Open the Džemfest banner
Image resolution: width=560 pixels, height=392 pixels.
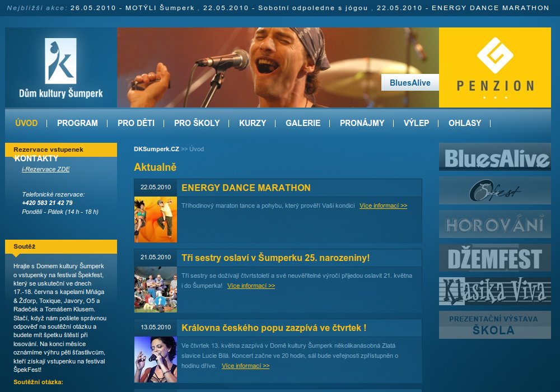tap(494, 258)
